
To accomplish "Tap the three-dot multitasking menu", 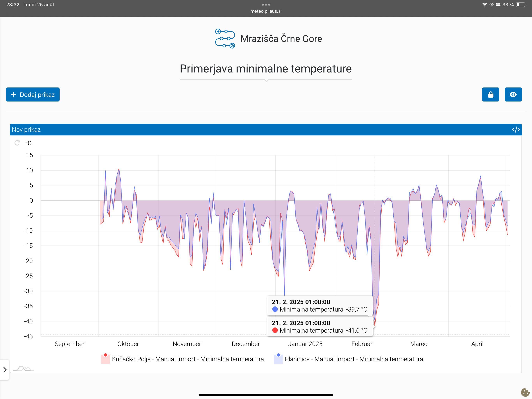I will point(266,4).
